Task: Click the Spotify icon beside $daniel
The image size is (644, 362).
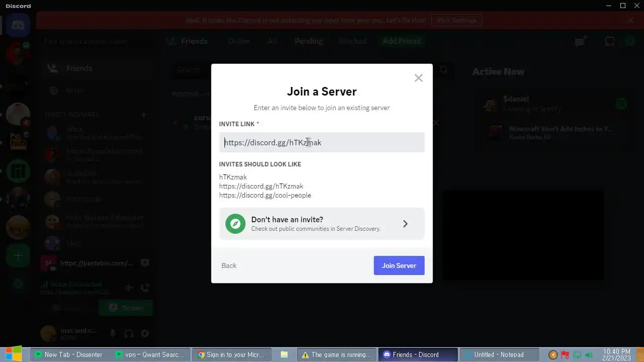Action: pos(621,104)
